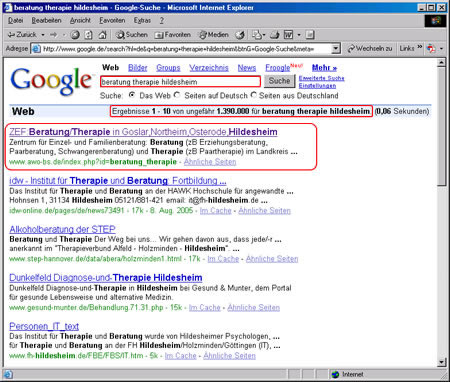
Task: Open the Extras menu
Action: 142,20
